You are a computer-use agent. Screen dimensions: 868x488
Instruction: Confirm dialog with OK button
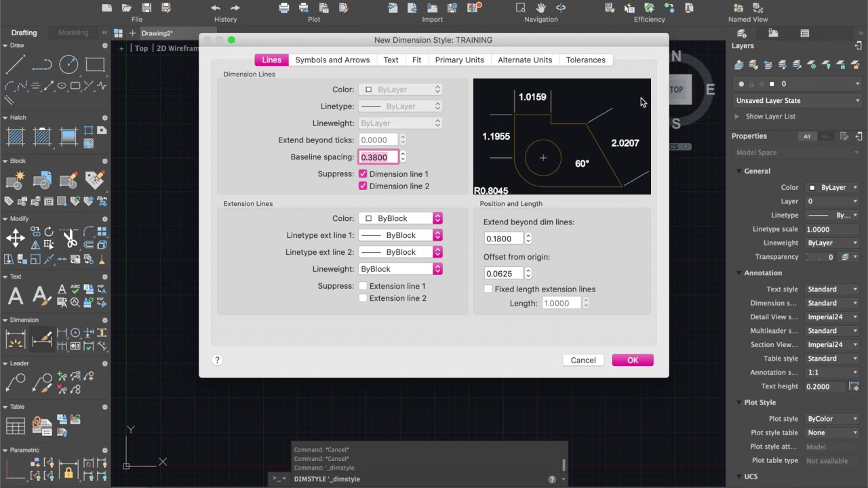pos(633,360)
